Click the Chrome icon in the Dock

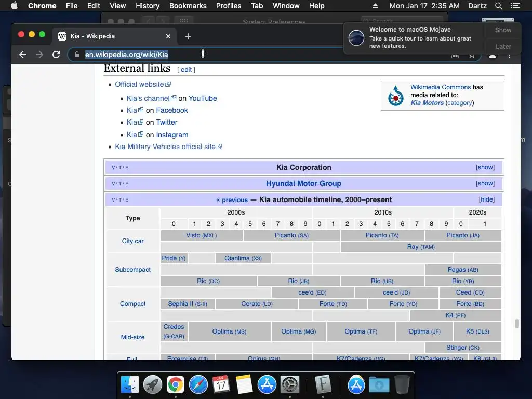point(176,385)
